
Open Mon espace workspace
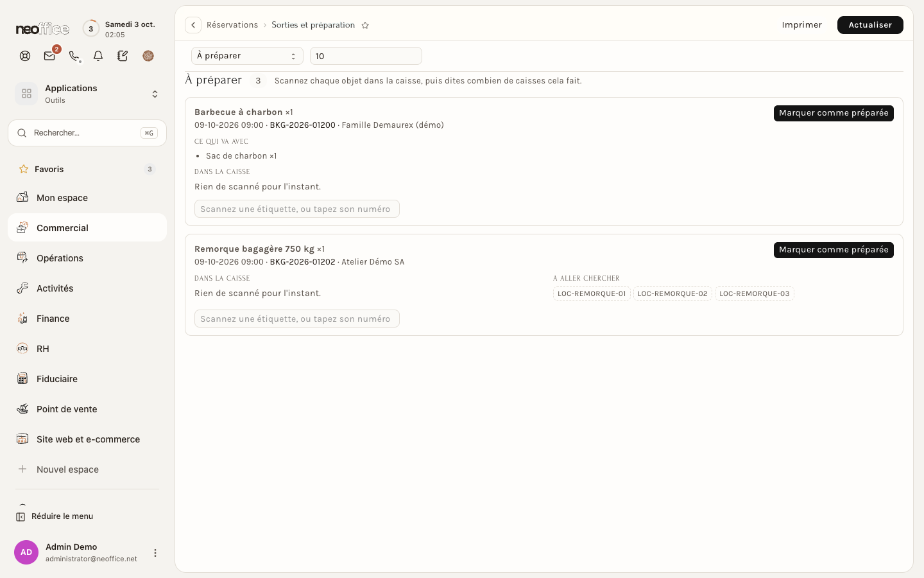click(x=87, y=198)
